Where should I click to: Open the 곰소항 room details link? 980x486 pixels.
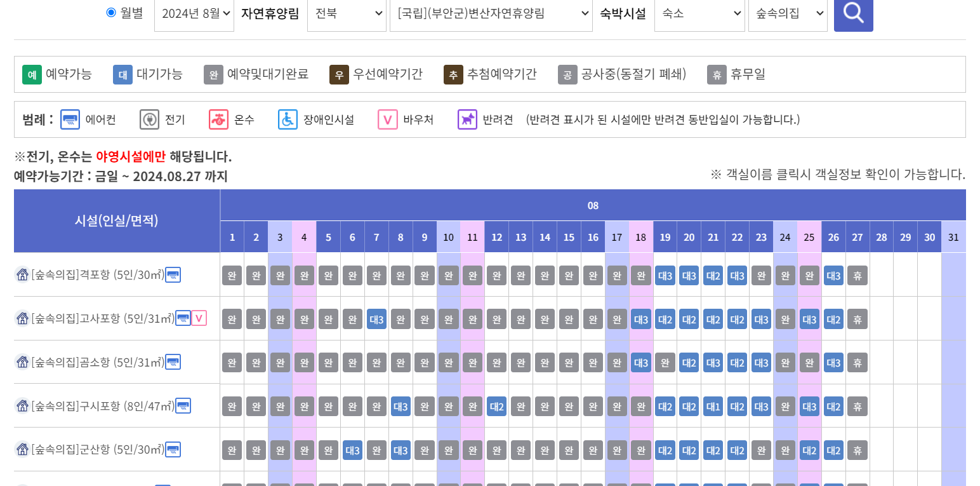click(98, 362)
